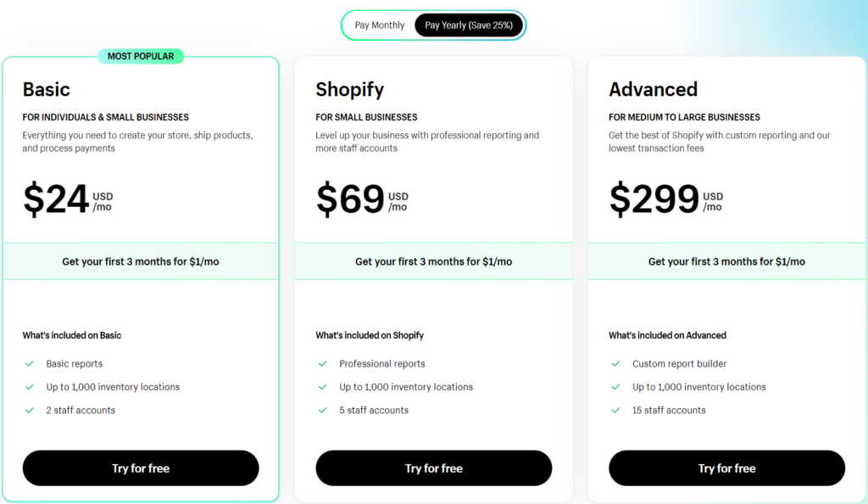Click the checkmark by Advanced plan inventory locations
The height and width of the screenshot is (504, 868).
pyautogui.click(x=616, y=387)
